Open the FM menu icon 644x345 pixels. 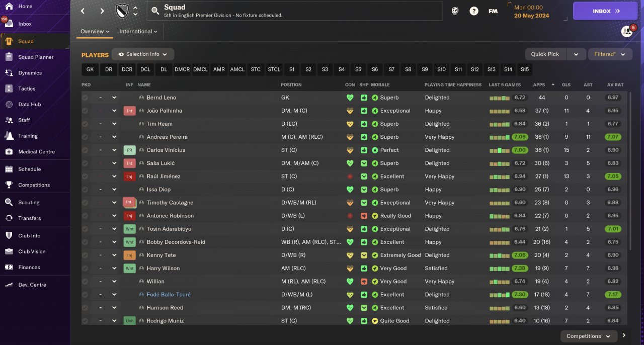[x=493, y=11]
